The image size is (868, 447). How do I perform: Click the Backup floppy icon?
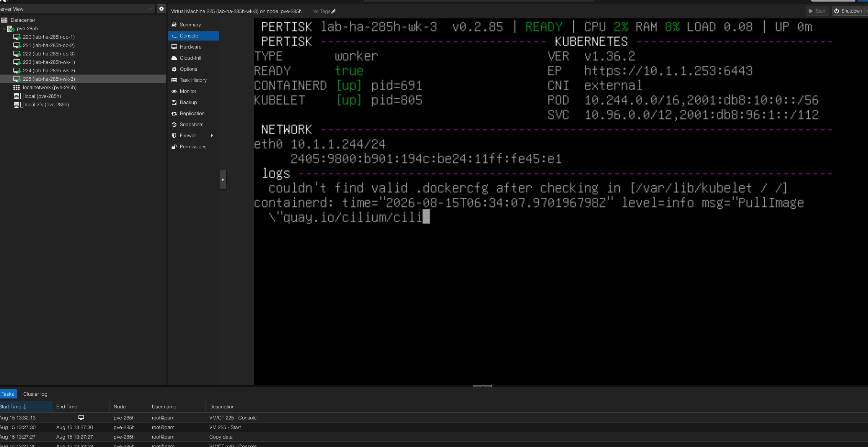174,102
